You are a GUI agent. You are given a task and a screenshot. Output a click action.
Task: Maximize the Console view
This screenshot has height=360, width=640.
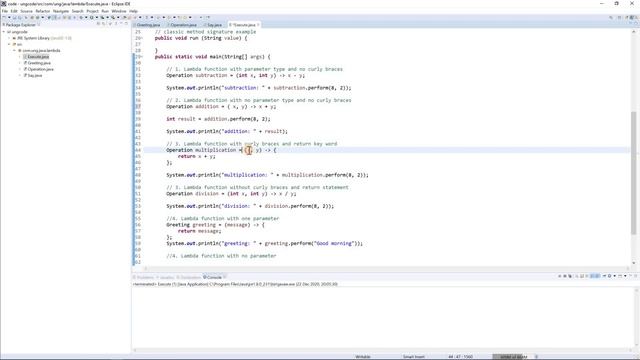click(x=636, y=276)
